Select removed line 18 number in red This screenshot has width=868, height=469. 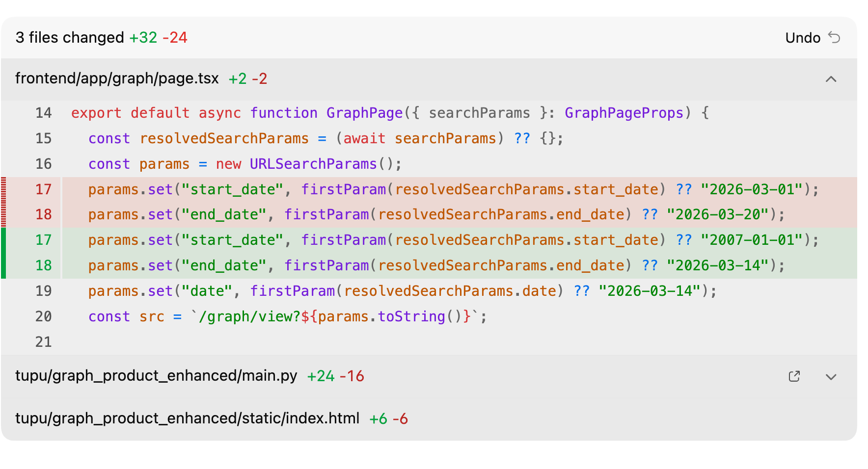[x=43, y=214]
